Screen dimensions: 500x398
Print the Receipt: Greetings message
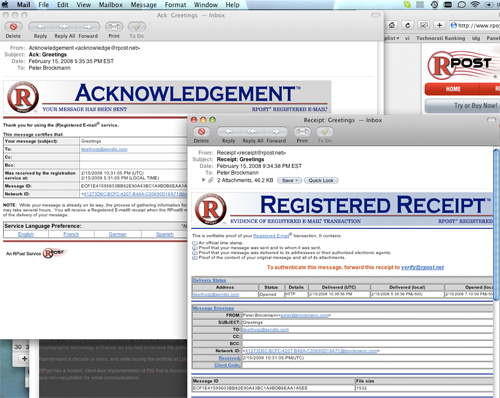[302, 132]
